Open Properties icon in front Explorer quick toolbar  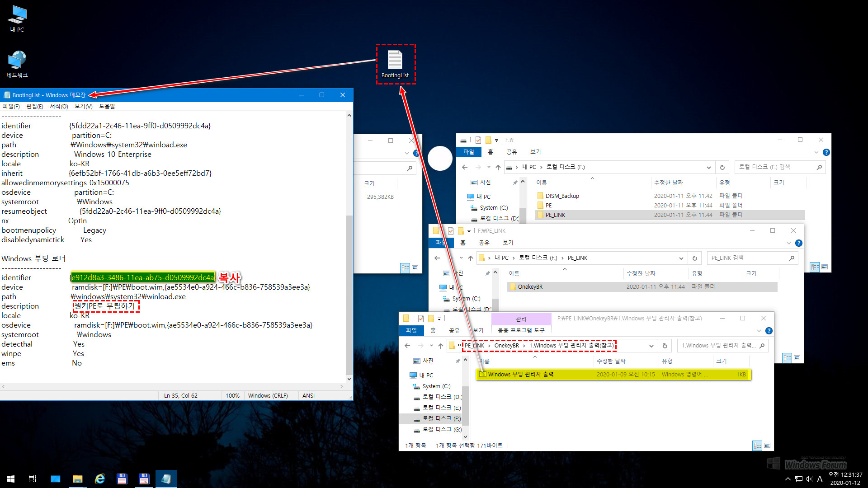pos(421,319)
